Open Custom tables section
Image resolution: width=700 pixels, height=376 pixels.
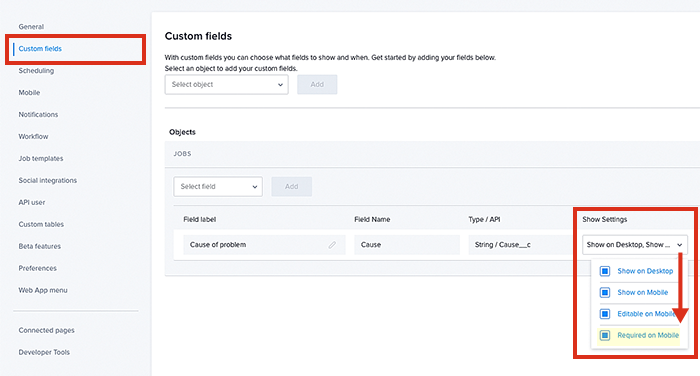pyautogui.click(x=41, y=224)
